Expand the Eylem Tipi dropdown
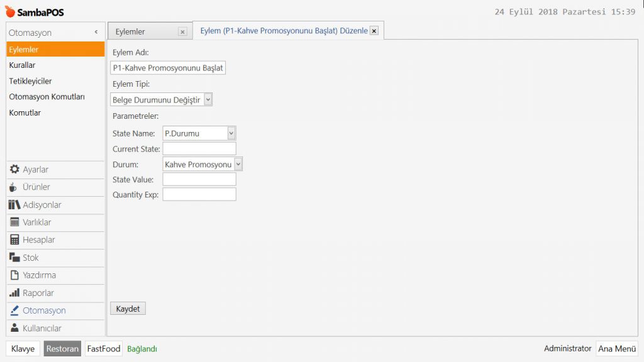Screen dimensions: 644x362 (208, 99)
